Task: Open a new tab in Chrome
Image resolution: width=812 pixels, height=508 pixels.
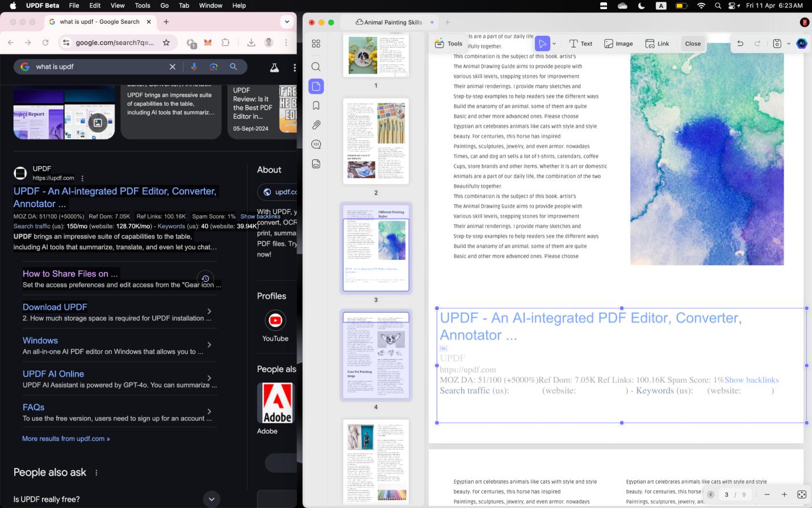Action: 166,22
